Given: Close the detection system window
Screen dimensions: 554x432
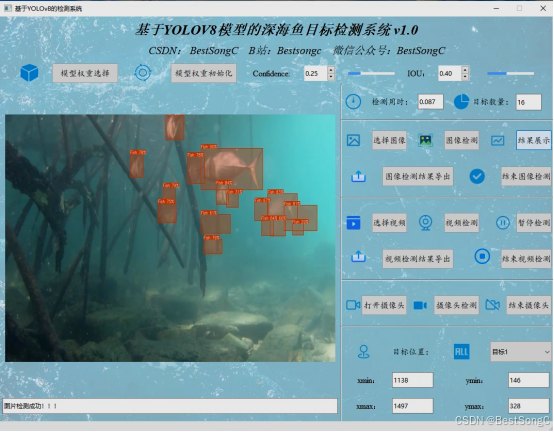Looking at the screenshot, I should [543, 8].
